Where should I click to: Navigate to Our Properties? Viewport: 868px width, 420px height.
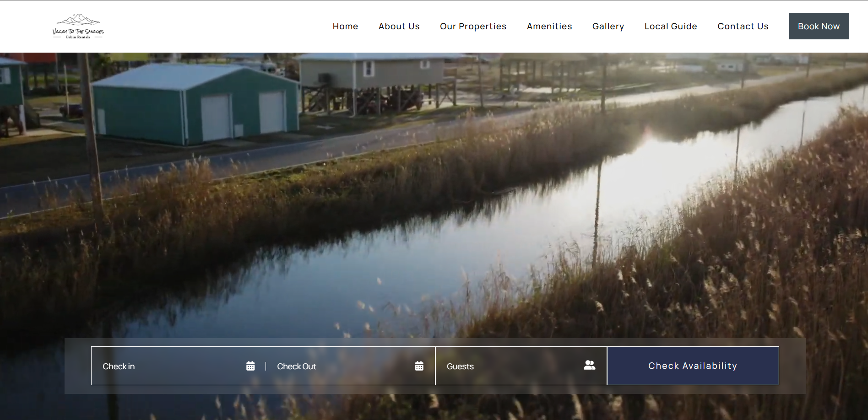(473, 27)
